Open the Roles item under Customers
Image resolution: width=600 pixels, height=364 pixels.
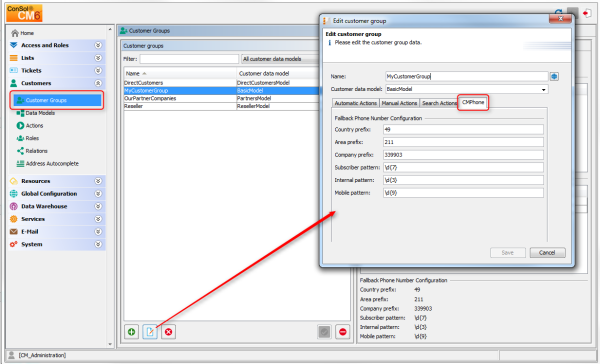pyautogui.click(x=28, y=138)
